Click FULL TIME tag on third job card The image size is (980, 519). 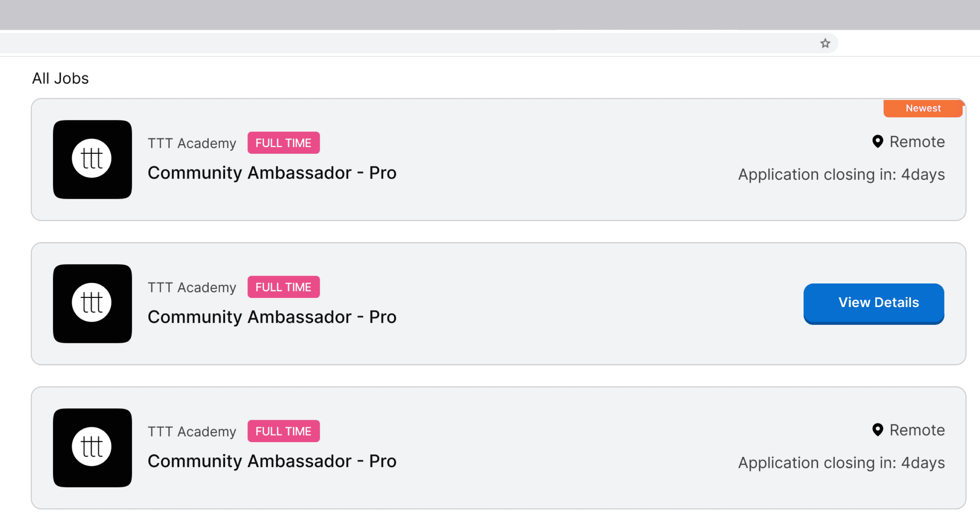click(x=283, y=431)
